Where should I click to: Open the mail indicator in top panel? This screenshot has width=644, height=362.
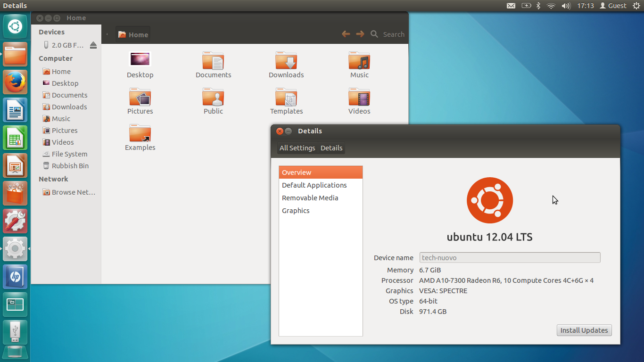(x=511, y=6)
